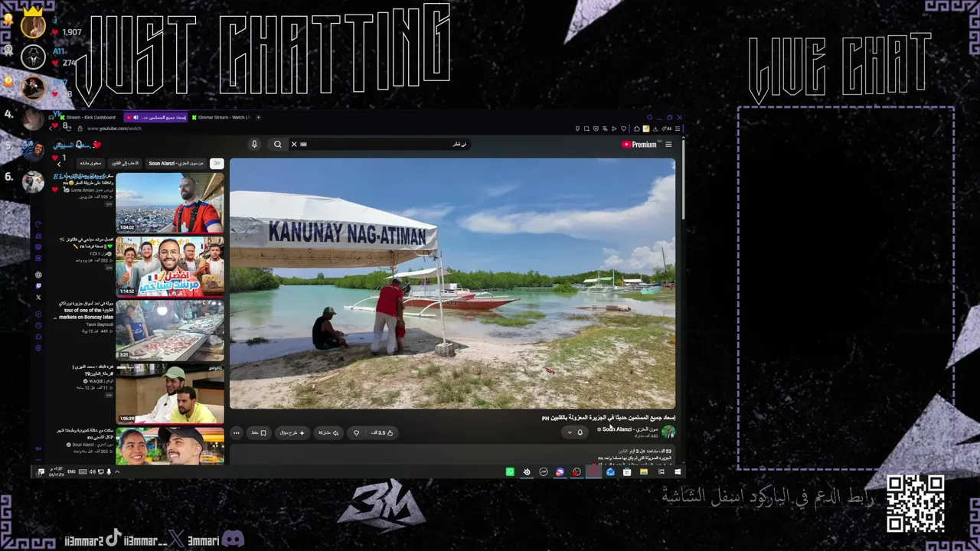Click the volume speaker tray icon
Image resolution: width=980 pixels, height=551 pixels.
click(x=93, y=472)
